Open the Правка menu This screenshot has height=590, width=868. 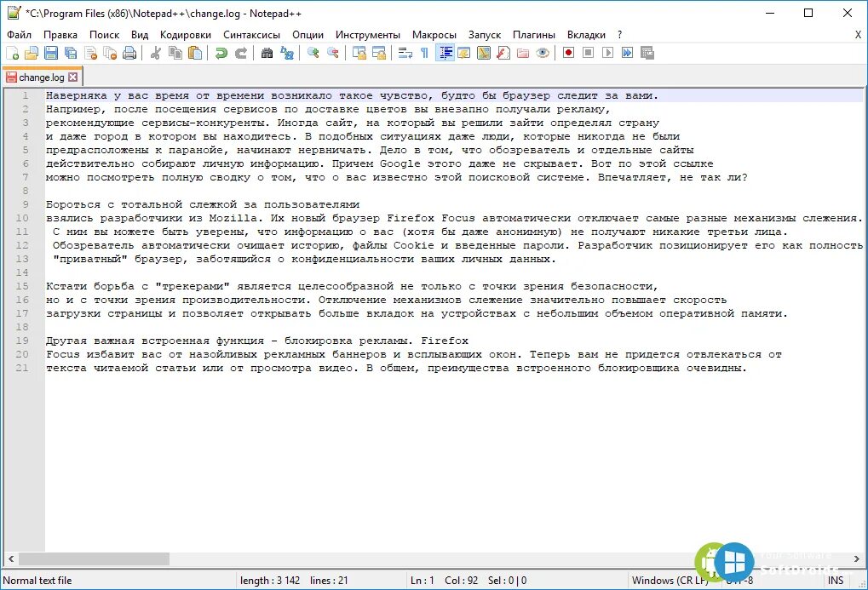tap(60, 35)
